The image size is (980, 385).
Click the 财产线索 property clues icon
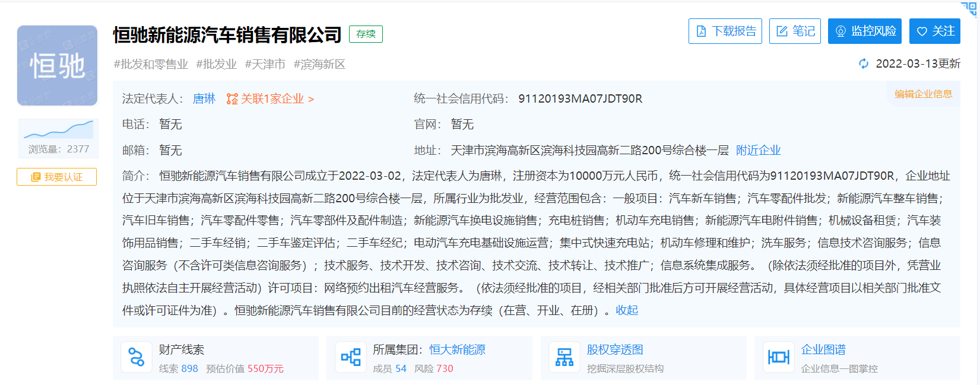137,357
